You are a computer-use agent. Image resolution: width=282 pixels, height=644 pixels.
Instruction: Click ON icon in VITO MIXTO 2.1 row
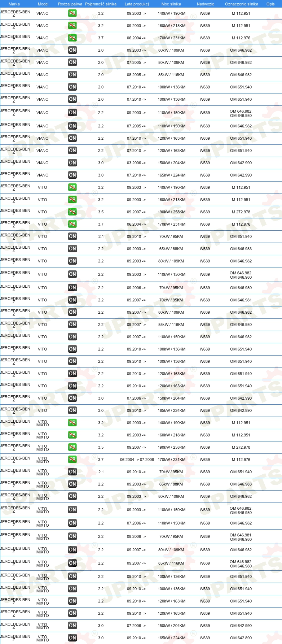tap(72, 472)
